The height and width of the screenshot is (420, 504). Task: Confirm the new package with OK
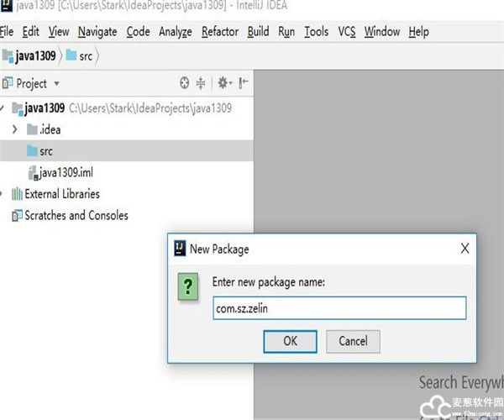point(290,341)
